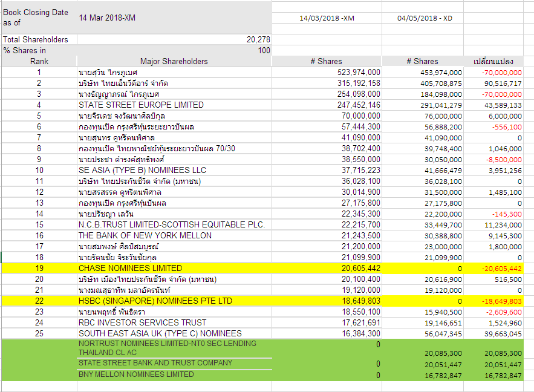
Task: Select the value 20,616,900 in rank 20
Action: click(423, 279)
